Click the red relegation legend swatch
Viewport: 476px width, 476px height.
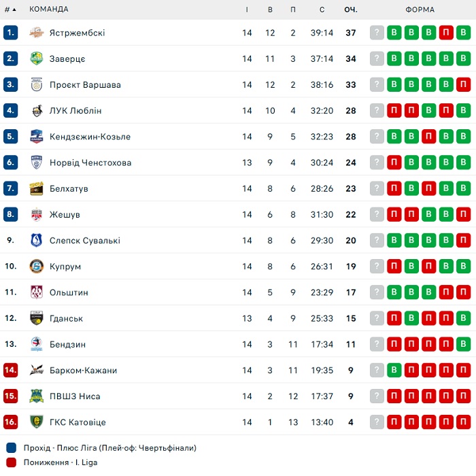[x=12, y=462]
